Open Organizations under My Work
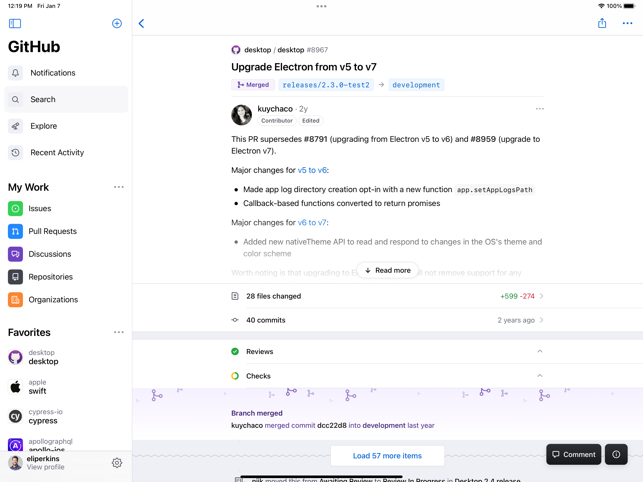The image size is (643, 482). coord(66,300)
